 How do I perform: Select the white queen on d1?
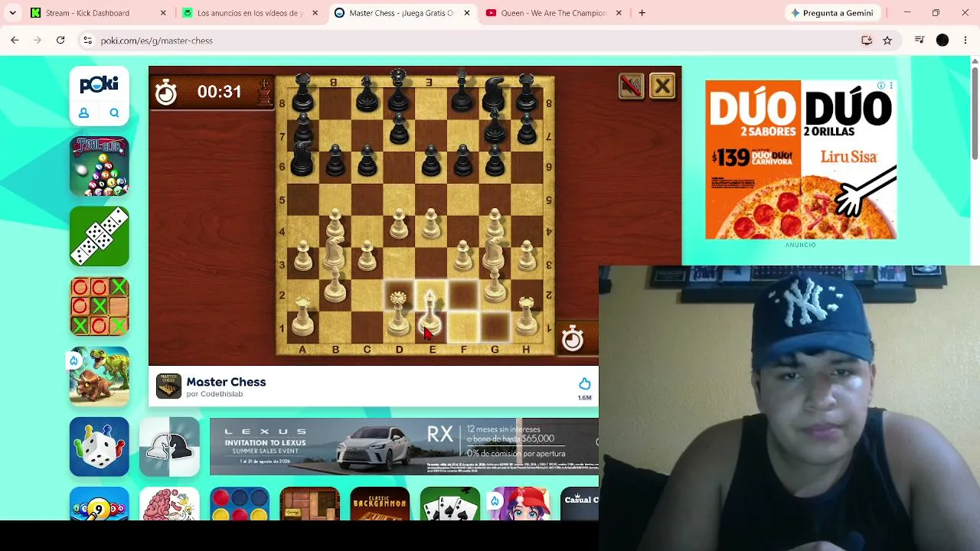coord(399,314)
